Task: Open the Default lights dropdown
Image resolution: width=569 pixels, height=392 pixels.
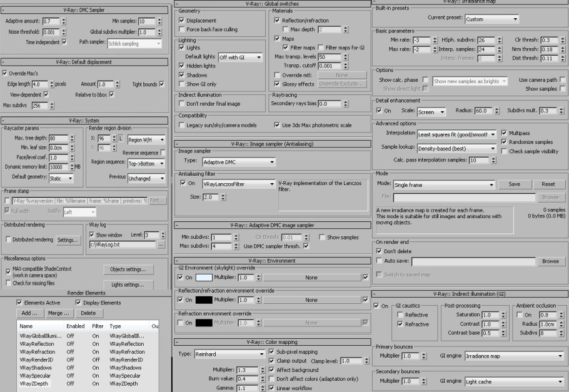Action: click(x=240, y=58)
